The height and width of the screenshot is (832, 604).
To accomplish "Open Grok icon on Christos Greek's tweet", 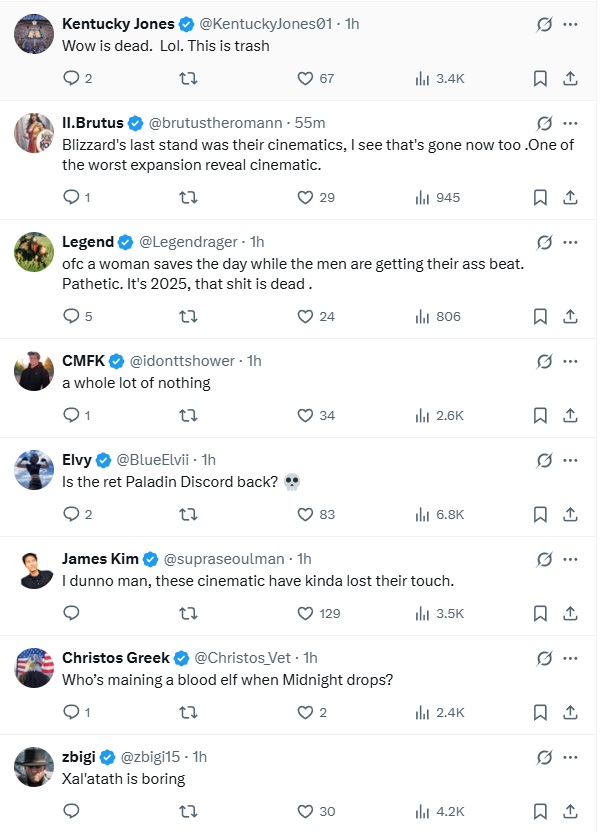I will pos(544,658).
